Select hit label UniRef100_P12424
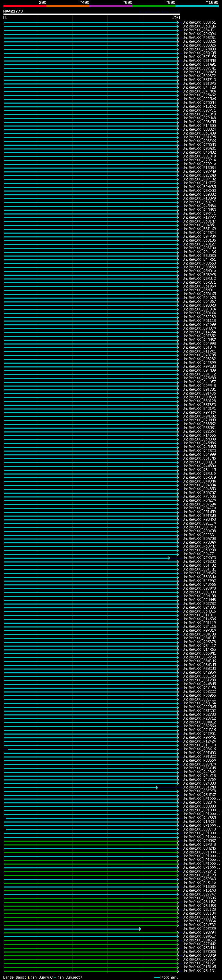 (199, 741)
